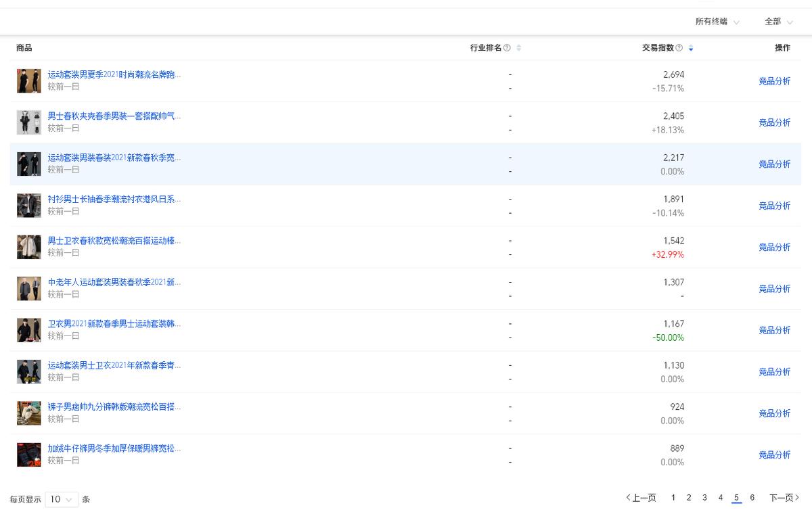Image resolution: width=812 pixels, height=512 pixels.
Task: Open product thumbnail for 男士春秋夹克春季男装一套搭配帅气
Action: 29,122
